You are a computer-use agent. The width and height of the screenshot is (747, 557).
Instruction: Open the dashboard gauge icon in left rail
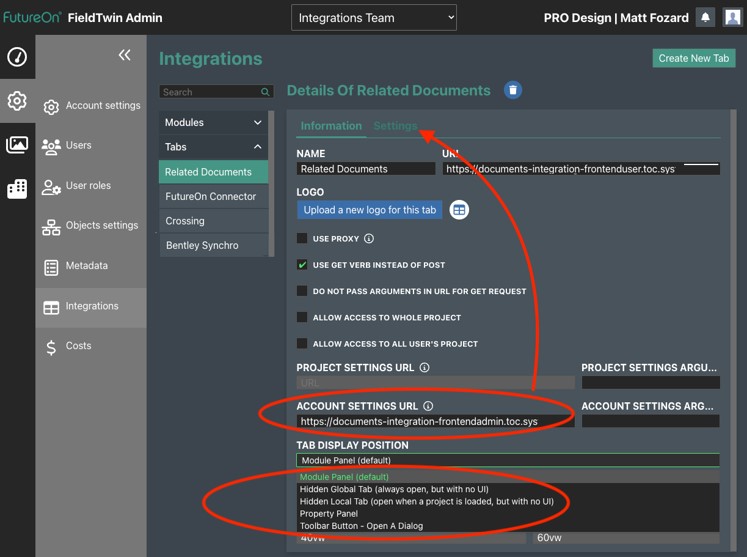point(17,57)
